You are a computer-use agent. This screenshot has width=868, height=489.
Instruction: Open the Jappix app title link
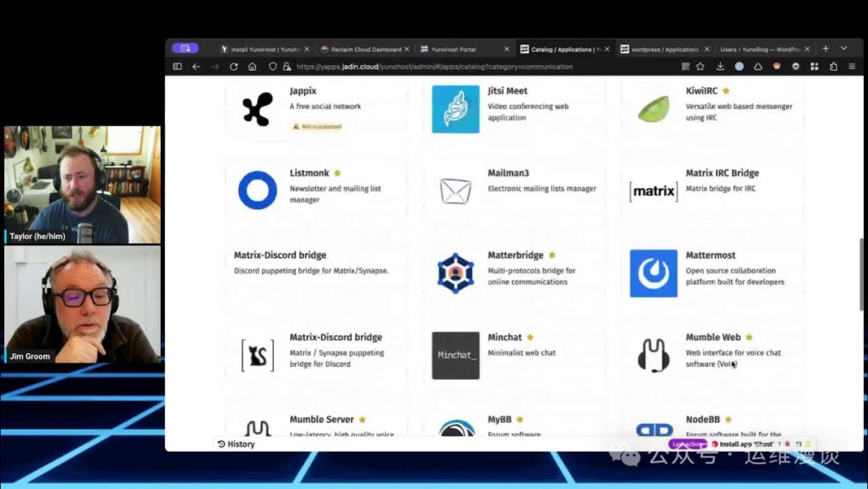tap(303, 91)
